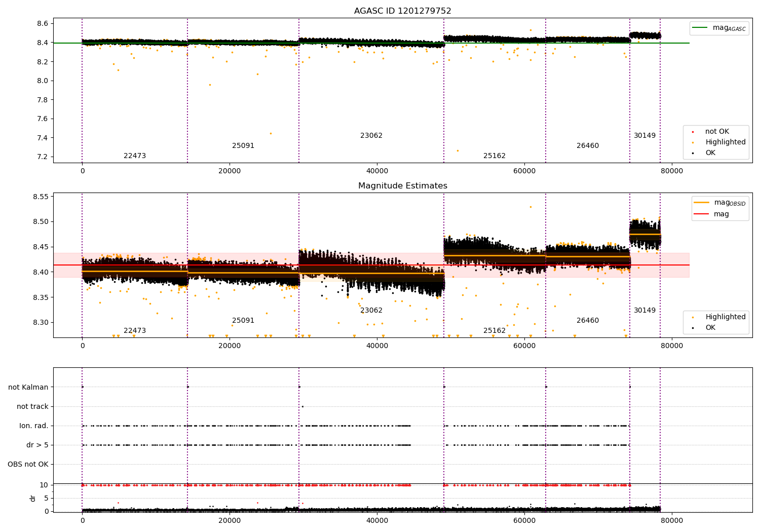Click obsid label 25162 in AGASC ID plot
Screen dimensions: 760x532
click(495, 156)
